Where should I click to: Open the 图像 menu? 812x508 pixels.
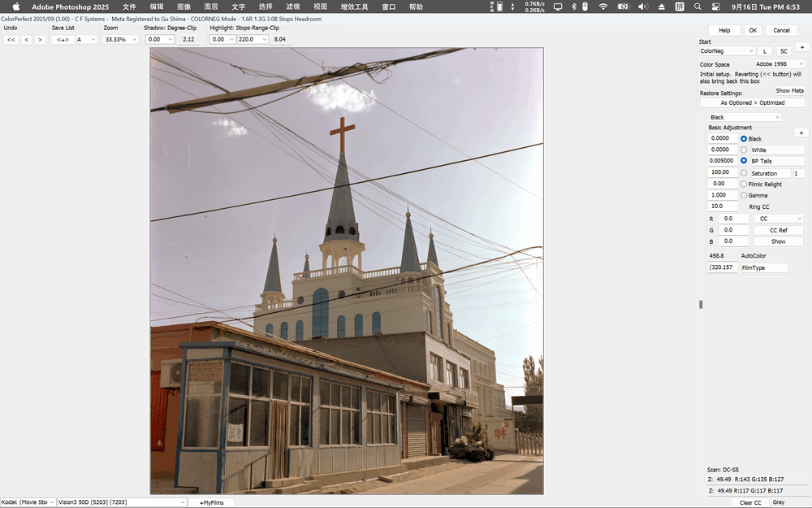184,7
